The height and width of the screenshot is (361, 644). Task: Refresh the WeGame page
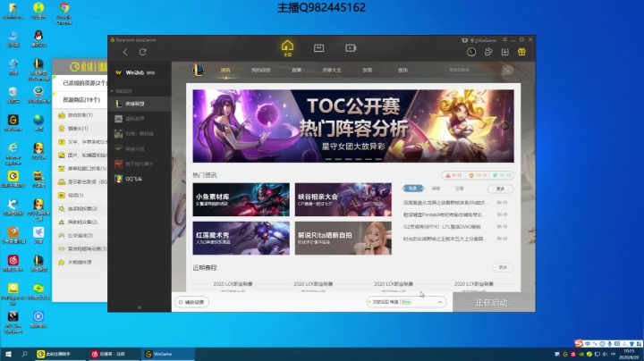[x=142, y=52]
